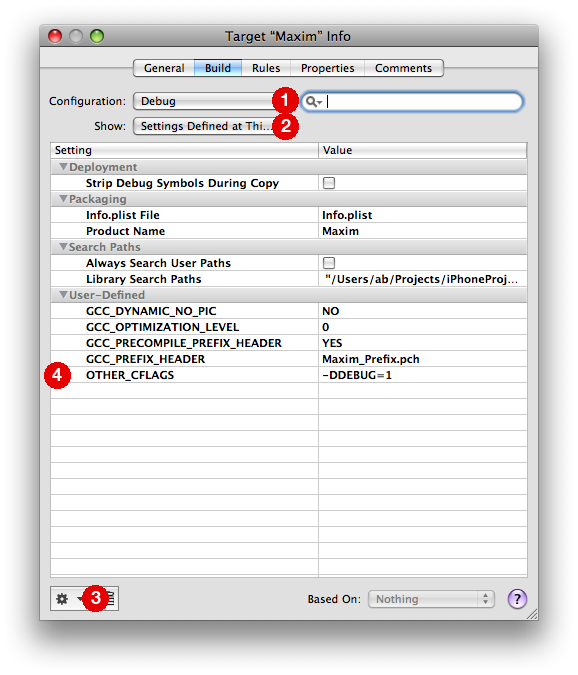This screenshot has height=675, width=578.
Task: Toggle Always Search User Paths checkbox
Action: pos(329,263)
